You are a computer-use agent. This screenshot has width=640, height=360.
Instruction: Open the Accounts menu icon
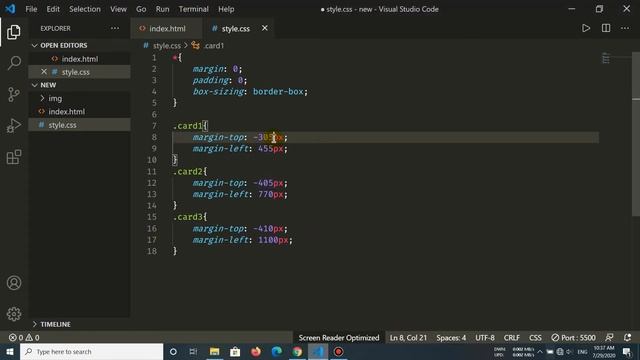13,282
